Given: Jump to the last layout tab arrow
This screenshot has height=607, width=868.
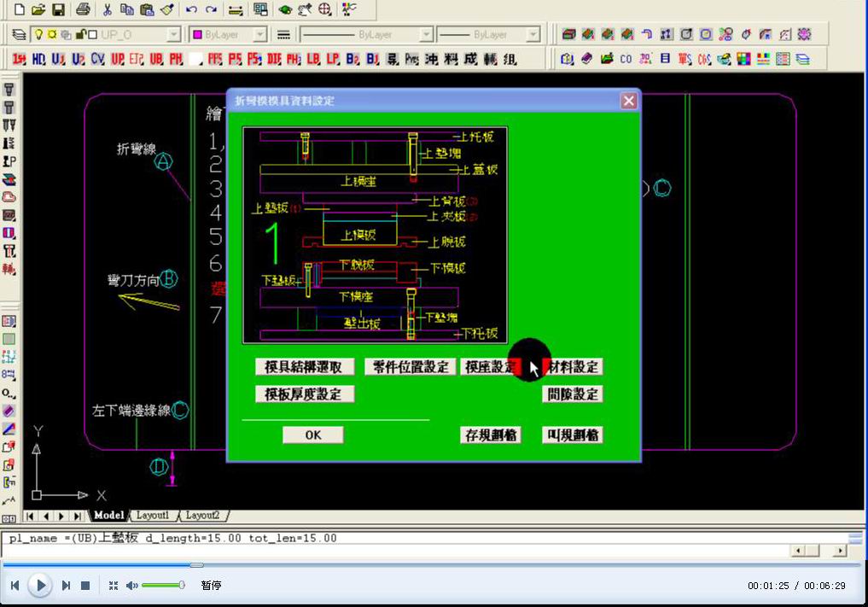Looking at the screenshot, I should coord(78,516).
